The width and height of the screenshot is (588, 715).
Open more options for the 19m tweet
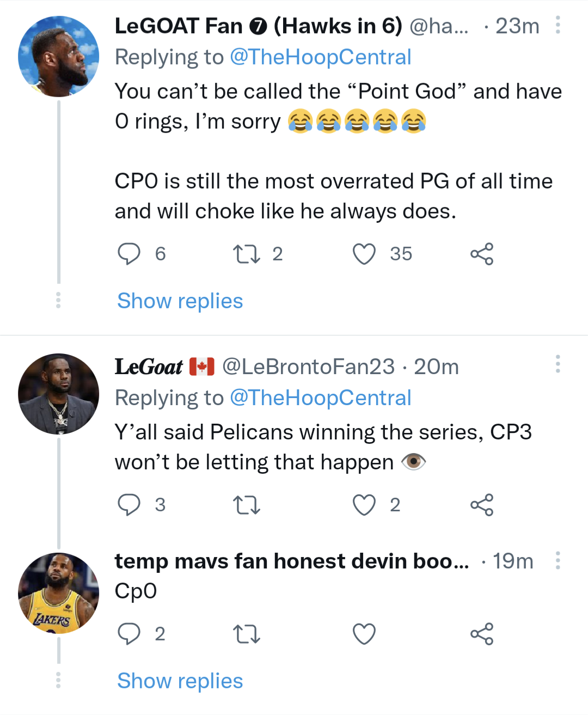[x=558, y=560]
